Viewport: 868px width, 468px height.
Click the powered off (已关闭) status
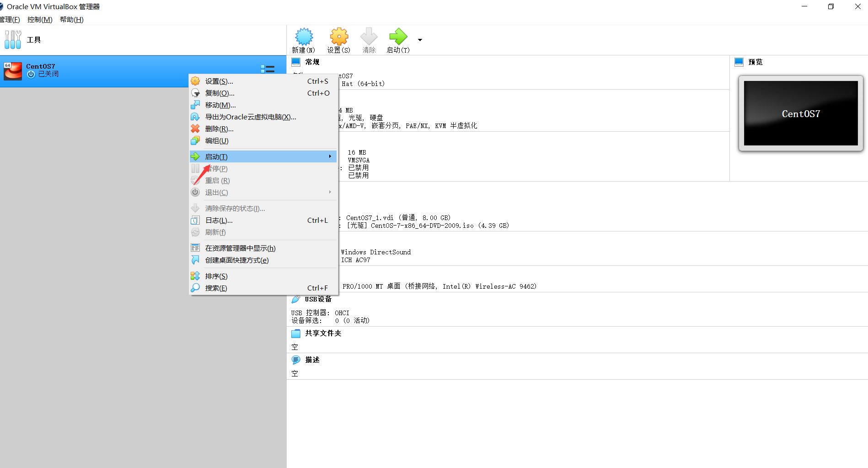click(48, 74)
